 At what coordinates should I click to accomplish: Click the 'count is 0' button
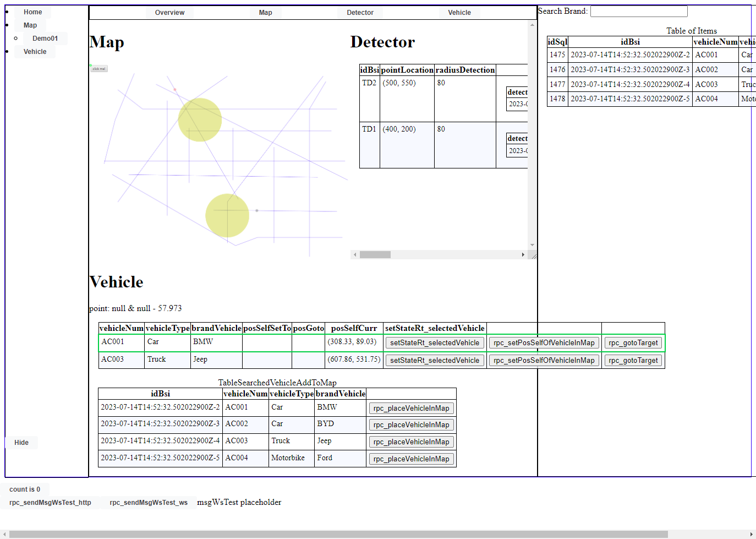25,489
